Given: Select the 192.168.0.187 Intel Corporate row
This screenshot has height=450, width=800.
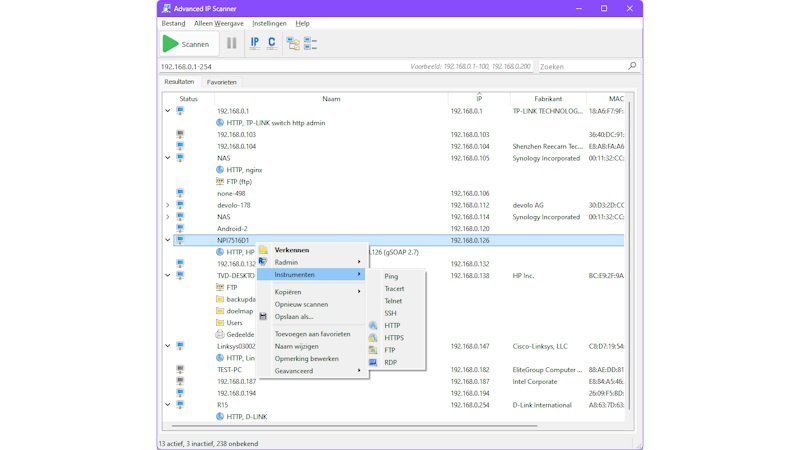Looking at the screenshot, I should click(399, 381).
